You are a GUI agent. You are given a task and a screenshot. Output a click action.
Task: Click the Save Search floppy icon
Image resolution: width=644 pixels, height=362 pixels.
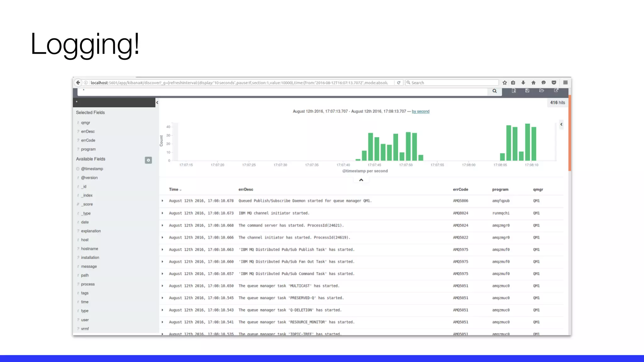pos(527,91)
